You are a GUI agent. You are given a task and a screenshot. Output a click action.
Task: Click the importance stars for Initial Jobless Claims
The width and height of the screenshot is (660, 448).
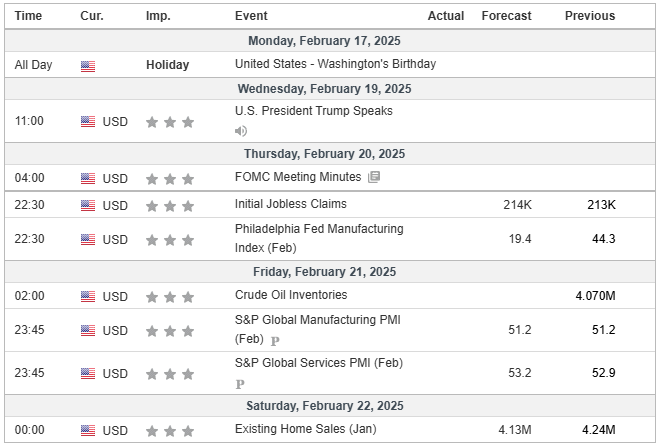pos(170,206)
